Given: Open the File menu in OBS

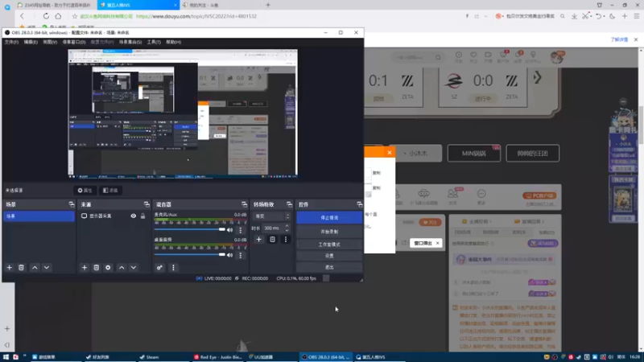Looking at the screenshot, I should coord(11,42).
